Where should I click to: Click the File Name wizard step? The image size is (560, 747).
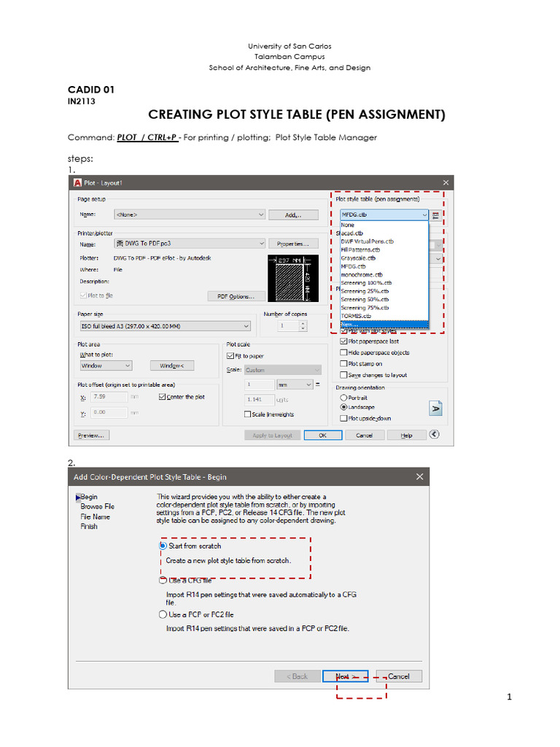tap(95, 517)
